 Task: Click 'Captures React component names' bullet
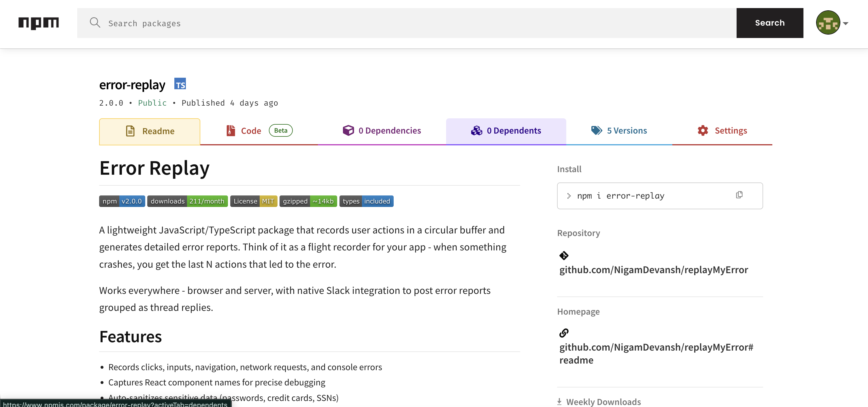pyautogui.click(x=217, y=383)
